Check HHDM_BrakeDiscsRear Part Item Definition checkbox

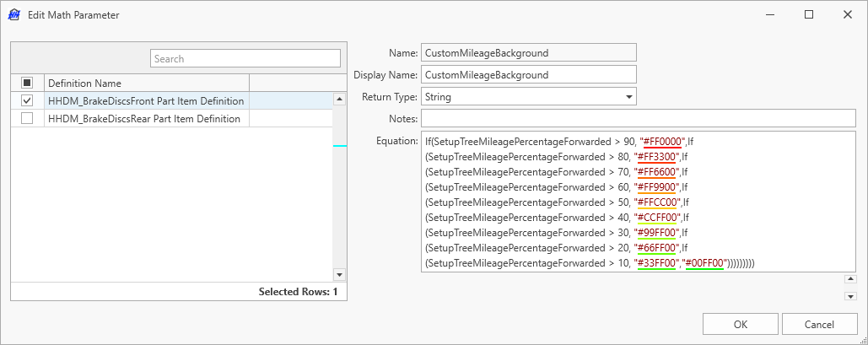(x=27, y=119)
